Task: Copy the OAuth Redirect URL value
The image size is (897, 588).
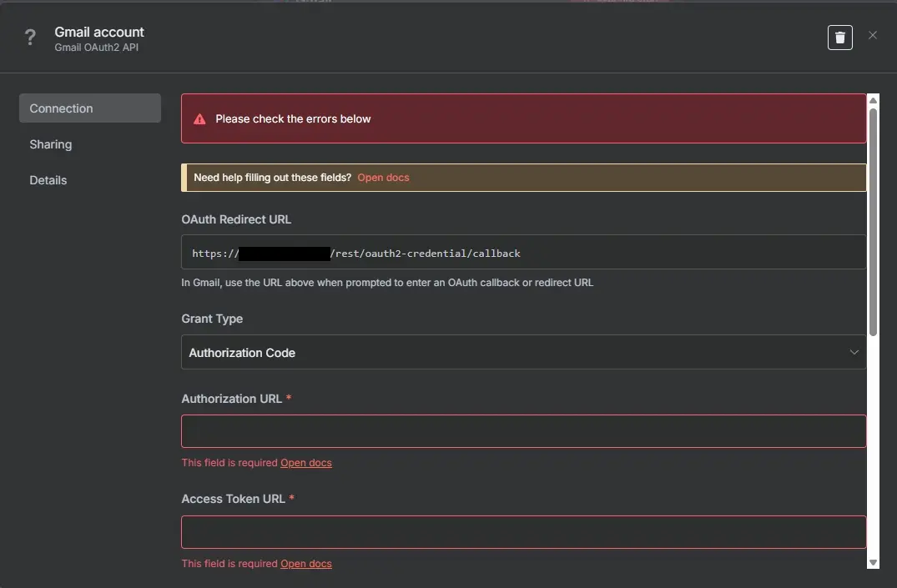Action: (x=523, y=253)
